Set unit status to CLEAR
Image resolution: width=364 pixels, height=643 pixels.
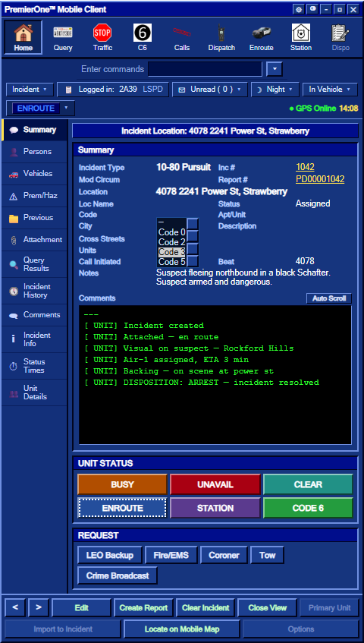pos(308,484)
